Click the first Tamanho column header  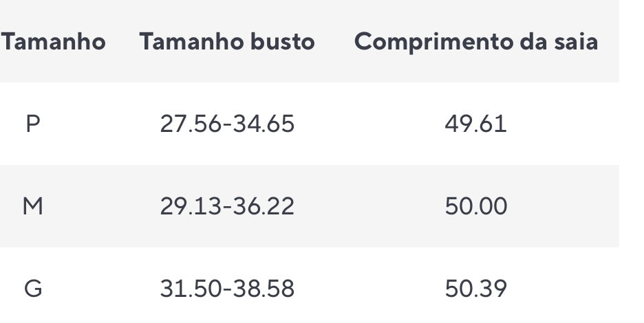point(54,42)
